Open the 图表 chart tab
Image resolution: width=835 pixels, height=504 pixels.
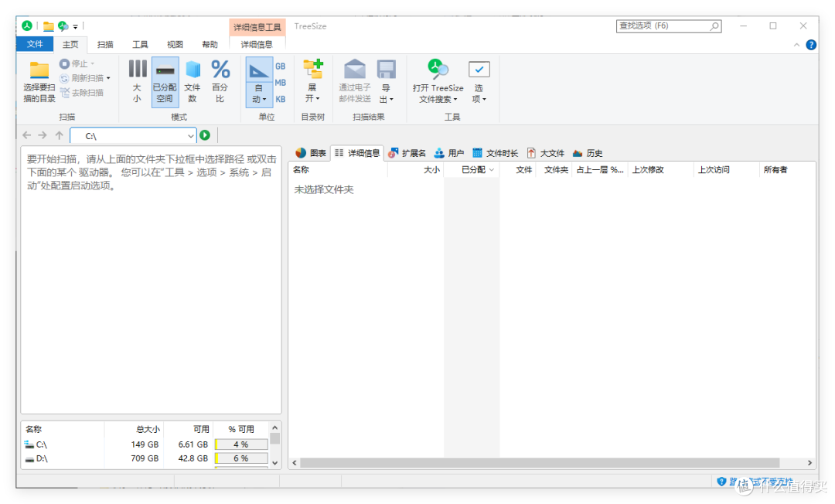pos(311,153)
